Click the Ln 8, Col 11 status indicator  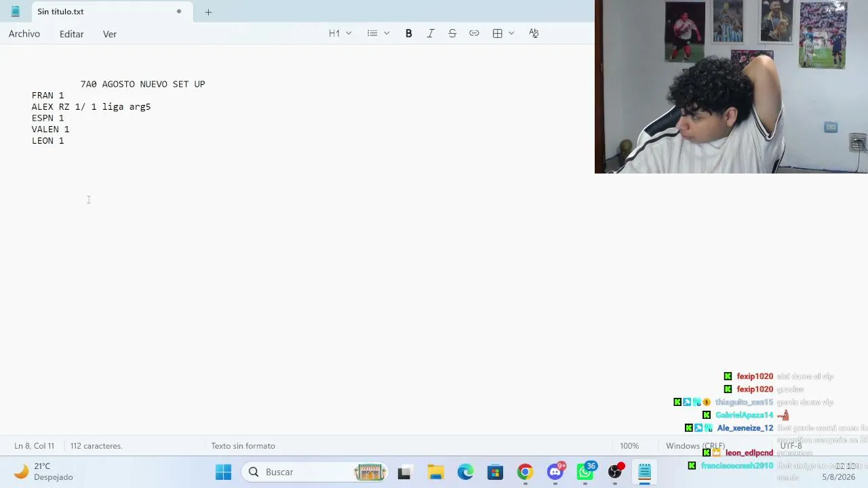pyautogui.click(x=34, y=446)
